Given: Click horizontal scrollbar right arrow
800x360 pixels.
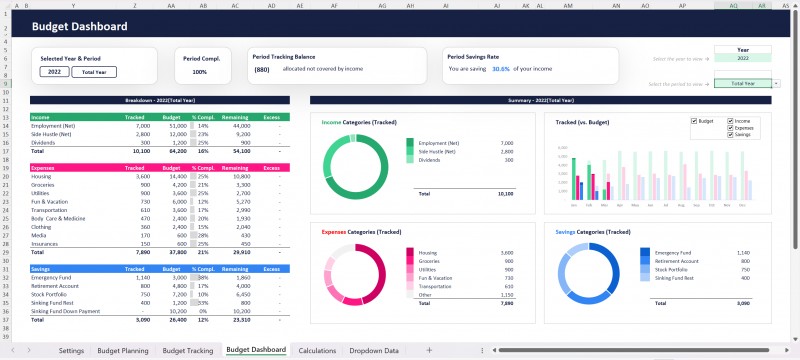Looking at the screenshot, I should coord(788,350).
